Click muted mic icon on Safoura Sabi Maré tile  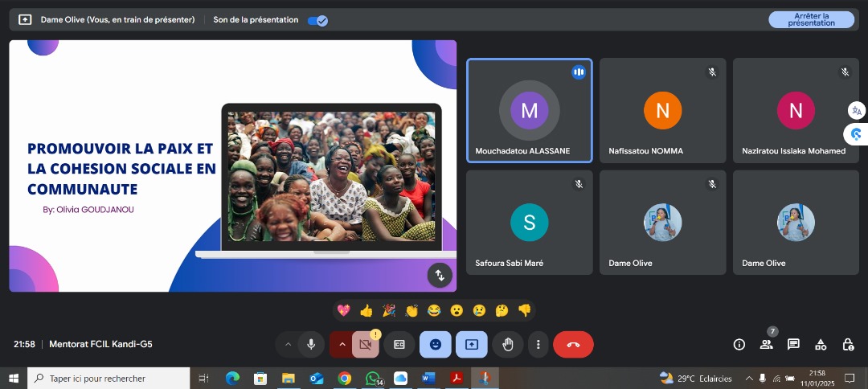click(579, 184)
